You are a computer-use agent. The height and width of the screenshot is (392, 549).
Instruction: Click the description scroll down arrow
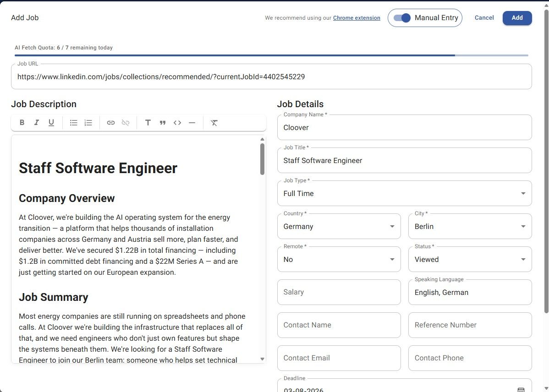coord(262,359)
